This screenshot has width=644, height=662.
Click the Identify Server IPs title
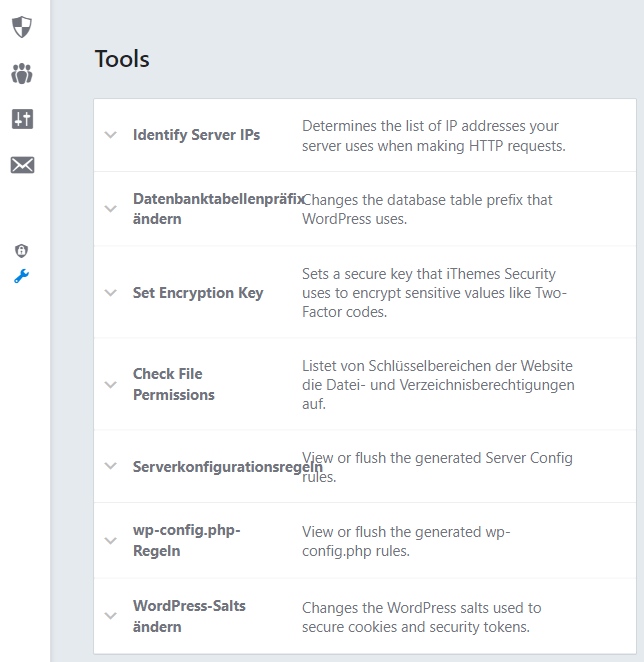pyautogui.click(x=196, y=135)
